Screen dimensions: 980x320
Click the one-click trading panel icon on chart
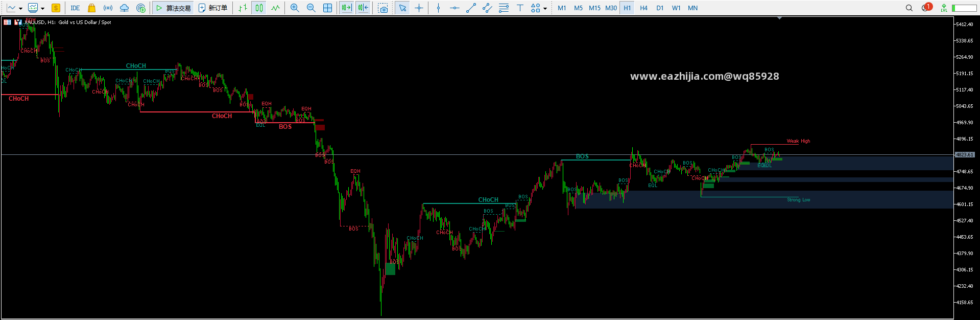18,22
